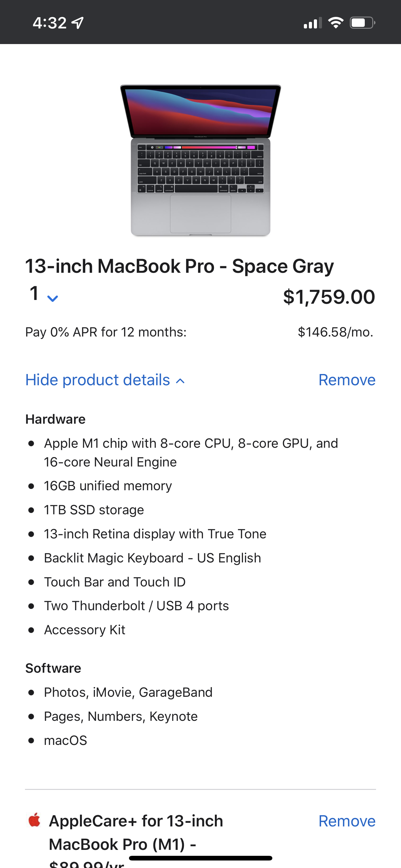Tap the Hardware section heading
This screenshot has height=868, width=401.
click(56, 419)
